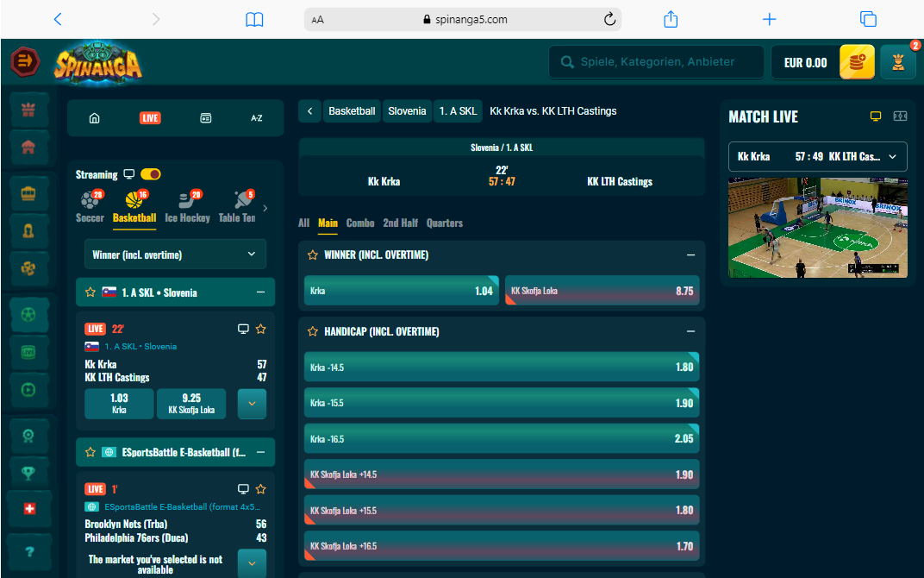Open the trophy rewards icon with badge 2

898,61
